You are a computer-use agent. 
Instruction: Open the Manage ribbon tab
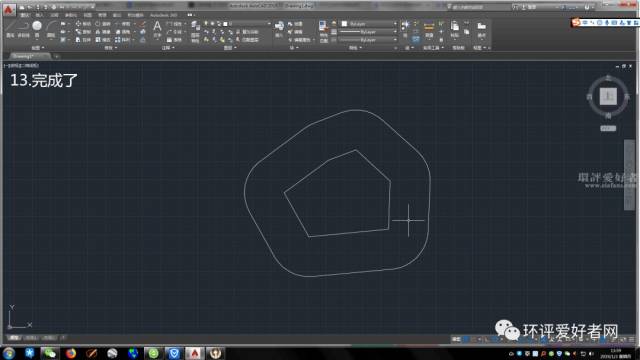pyautogui.click(x=102, y=15)
